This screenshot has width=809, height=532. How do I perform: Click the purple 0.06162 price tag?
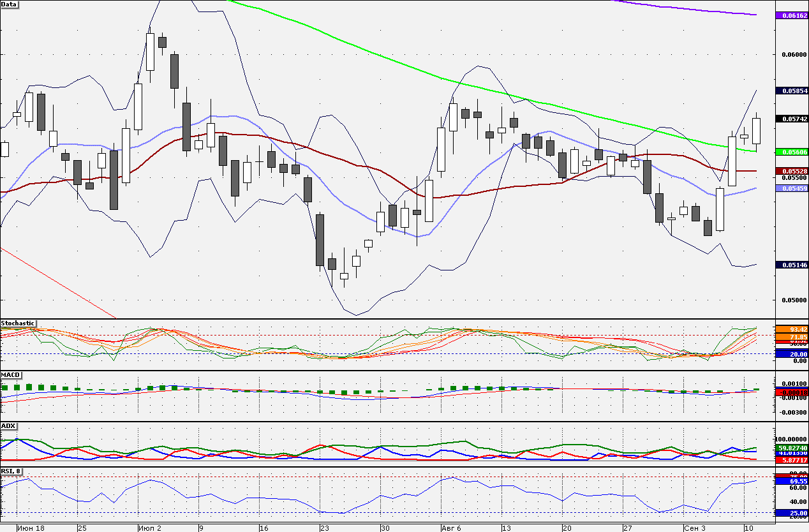791,15
